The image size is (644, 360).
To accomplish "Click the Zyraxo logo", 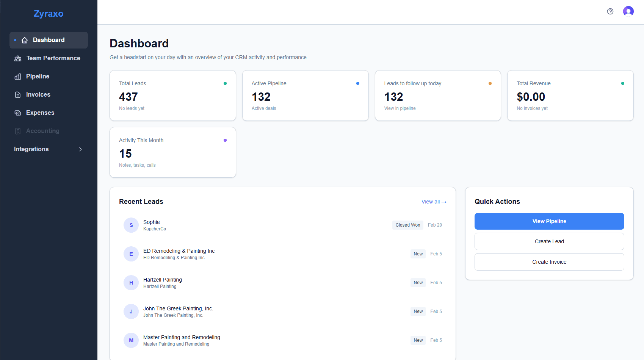I will 49,14.
